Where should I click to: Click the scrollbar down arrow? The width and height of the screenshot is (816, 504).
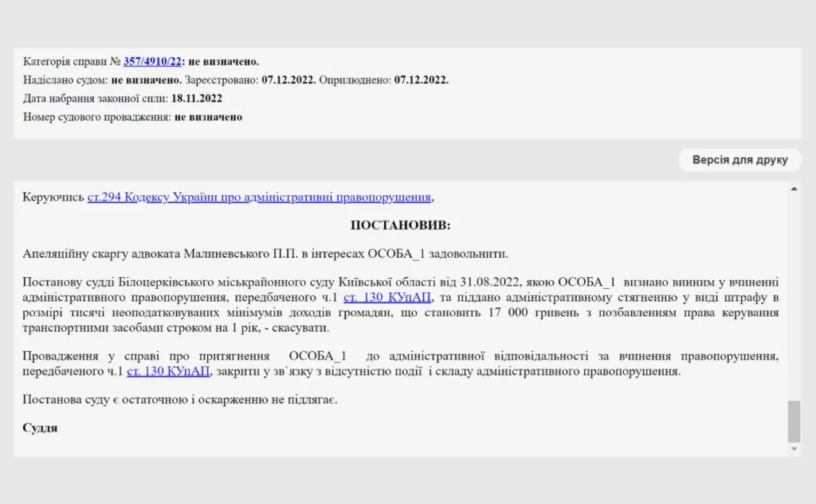(793, 449)
